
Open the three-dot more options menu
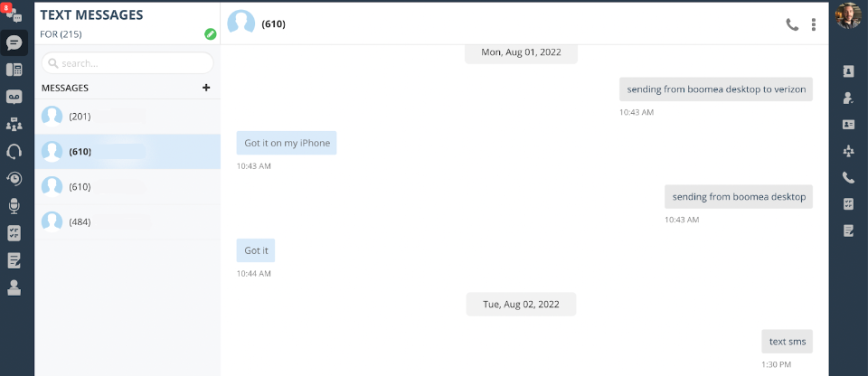click(814, 24)
